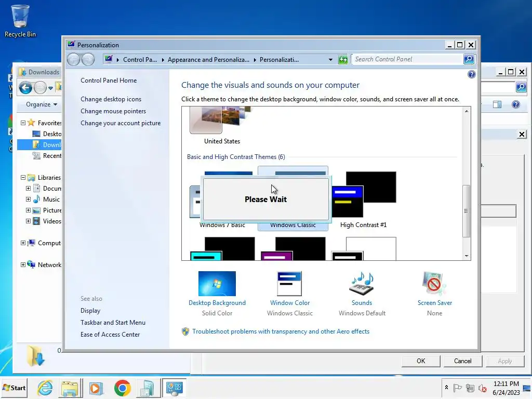Open the Display link under See also
Image resolution: width=532 pixels, height=399 pixels.
pyautogui.click(x=90, y=311)
